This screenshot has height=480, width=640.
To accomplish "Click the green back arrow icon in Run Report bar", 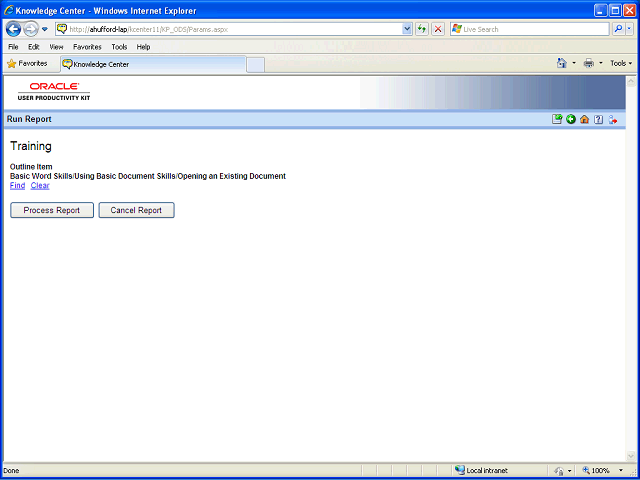I will coord(571,119).
